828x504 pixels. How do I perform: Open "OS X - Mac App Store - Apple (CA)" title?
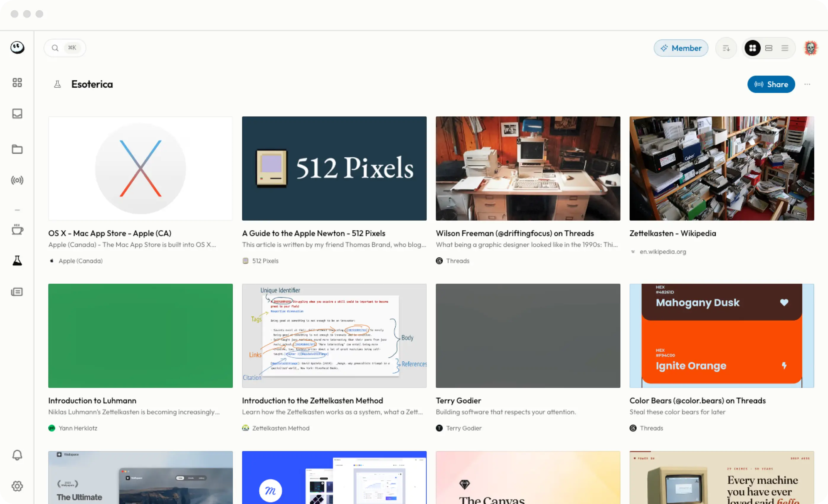tap(110, 233)
